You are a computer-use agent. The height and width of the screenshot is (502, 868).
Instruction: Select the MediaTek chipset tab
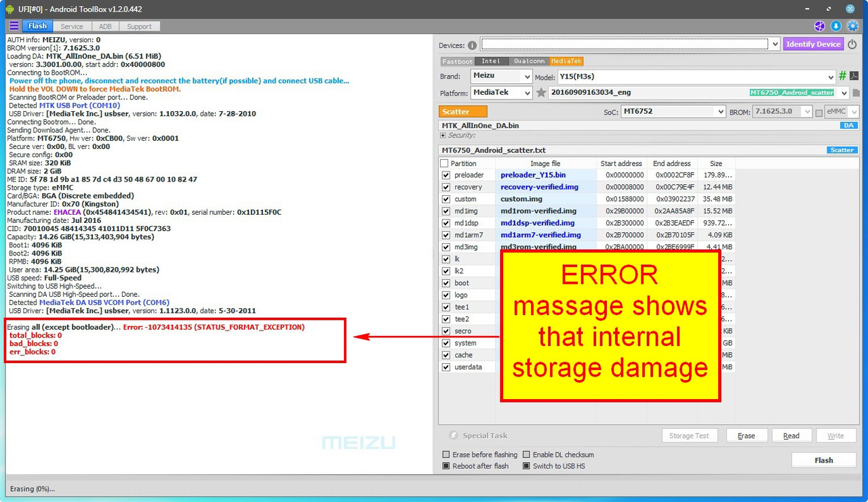pyautogui.click(x=566, y=61)
